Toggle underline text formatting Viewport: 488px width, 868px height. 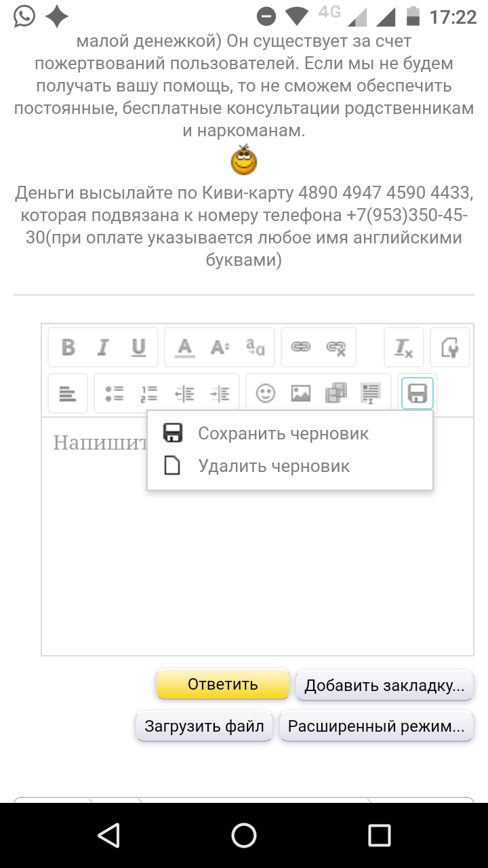coord(139,347)
